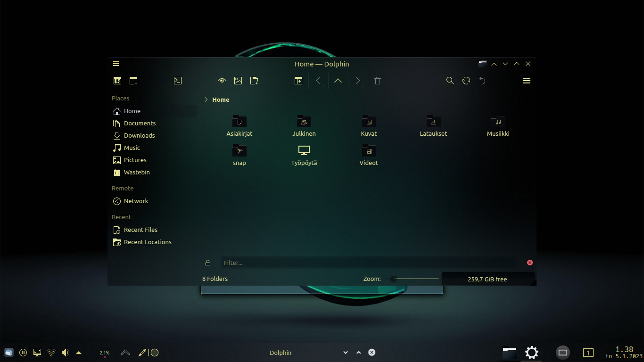Toggle image previews icon in toolbar
The width and height of the screenshot is (644, 362).
point(238,81)
